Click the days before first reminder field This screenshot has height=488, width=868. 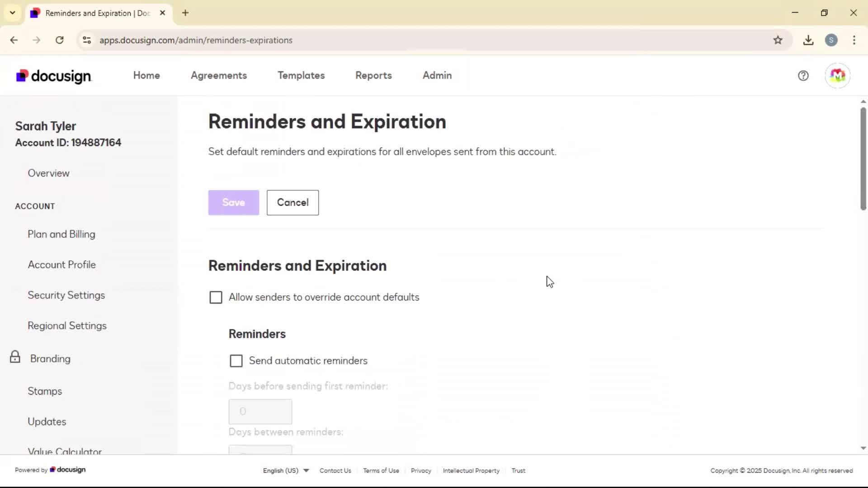(260, 412)
